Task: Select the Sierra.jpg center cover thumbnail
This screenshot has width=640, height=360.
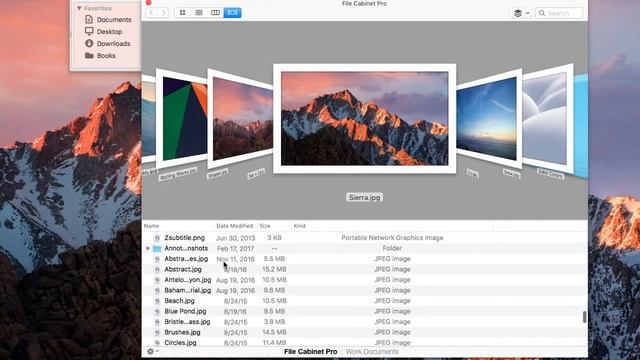Action: (x=364, y=118)
